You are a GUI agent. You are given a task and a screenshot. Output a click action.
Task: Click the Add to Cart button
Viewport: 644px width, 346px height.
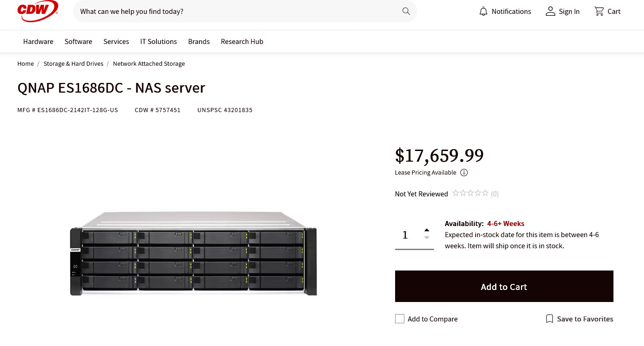pyautogui.click(x=504, y=286)
